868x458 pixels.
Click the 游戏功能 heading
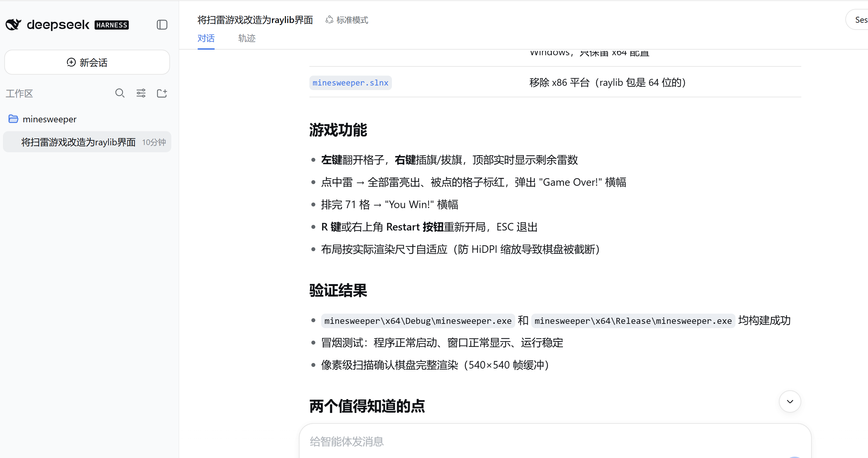coord(338,130)
